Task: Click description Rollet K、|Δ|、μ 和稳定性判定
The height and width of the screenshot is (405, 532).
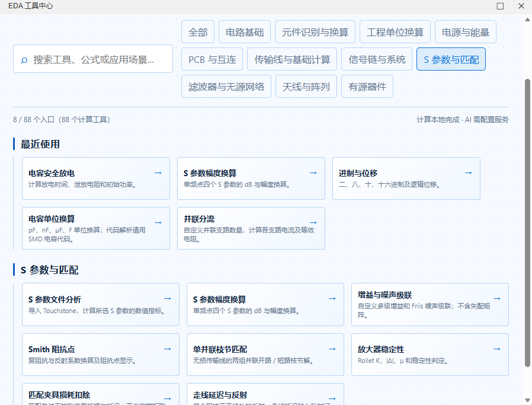Action: tap(403, 361)
